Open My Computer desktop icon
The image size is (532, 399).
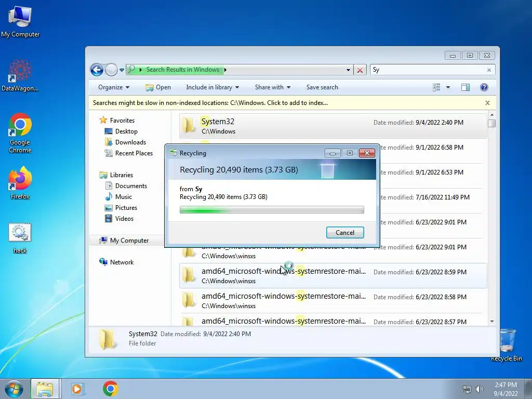(x=20, y=22)
